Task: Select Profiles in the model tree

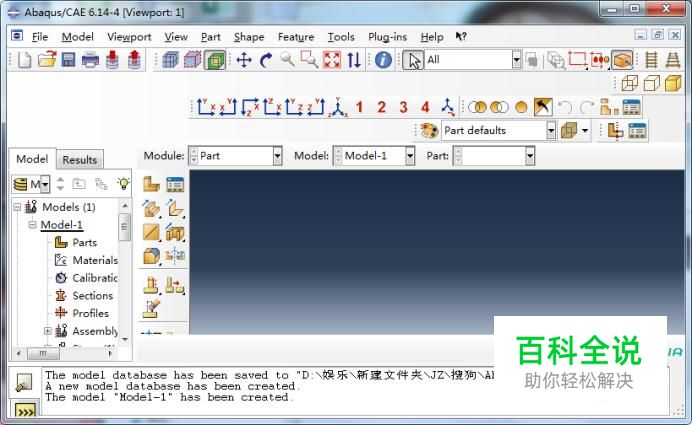Action: click(90, 313)
